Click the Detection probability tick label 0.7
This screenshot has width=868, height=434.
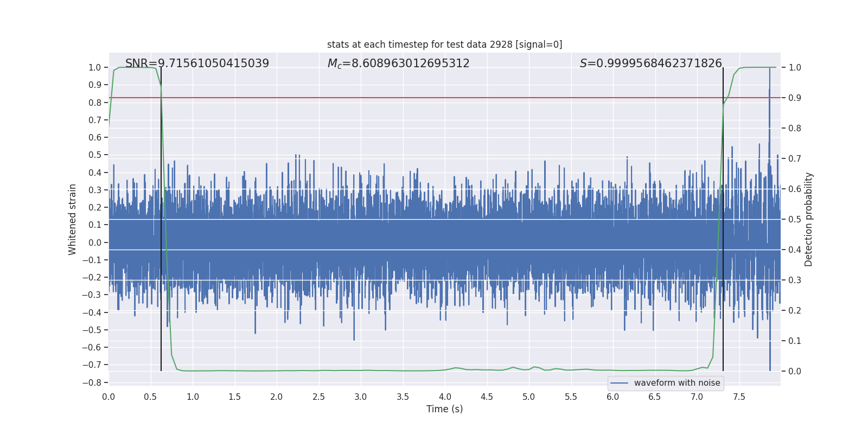(x=795, y=159)
